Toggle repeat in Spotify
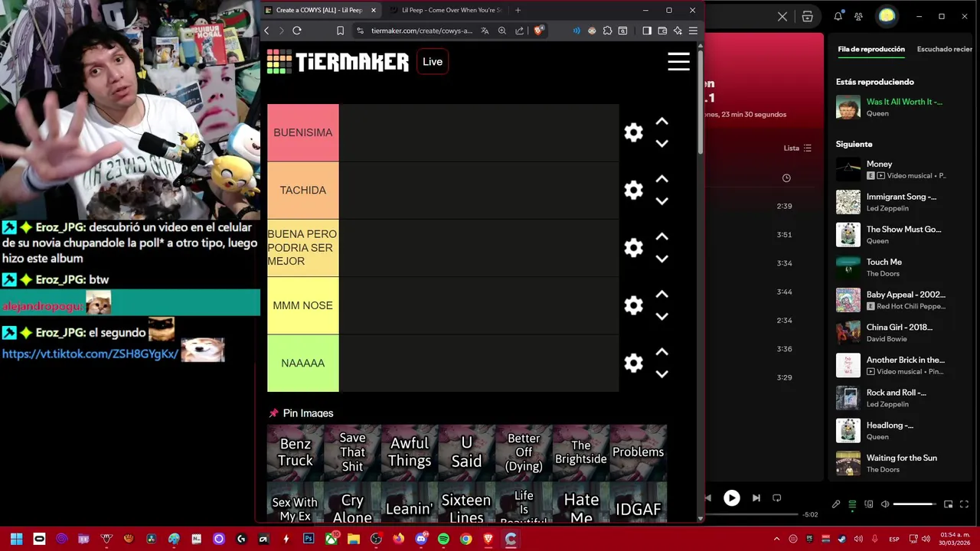 [x=776, y=497]
